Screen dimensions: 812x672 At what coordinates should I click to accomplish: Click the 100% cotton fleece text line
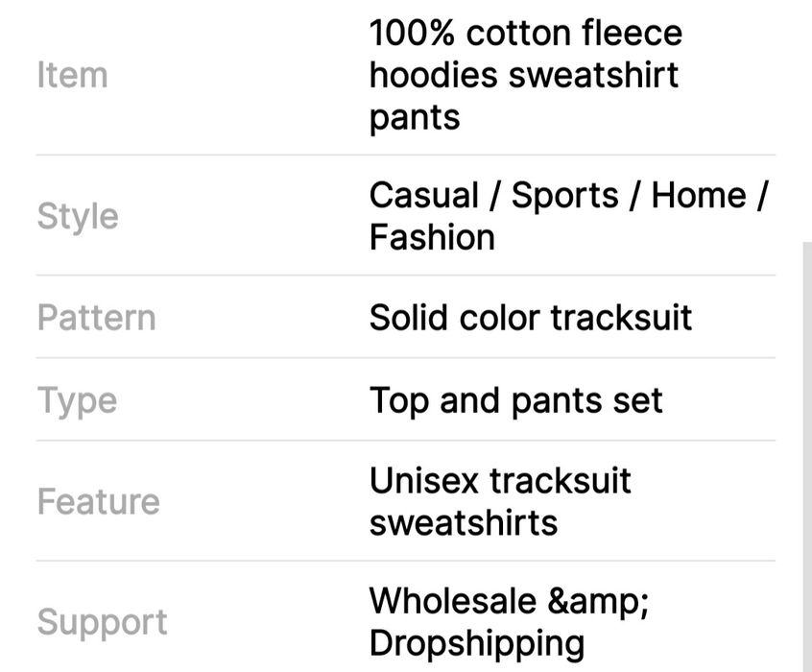525,33
